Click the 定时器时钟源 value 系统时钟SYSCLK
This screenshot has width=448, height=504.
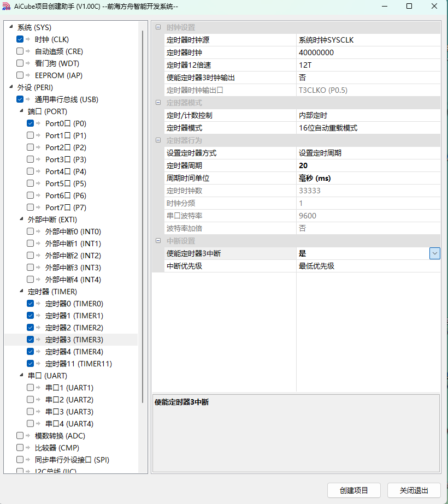tap(368, 40)
